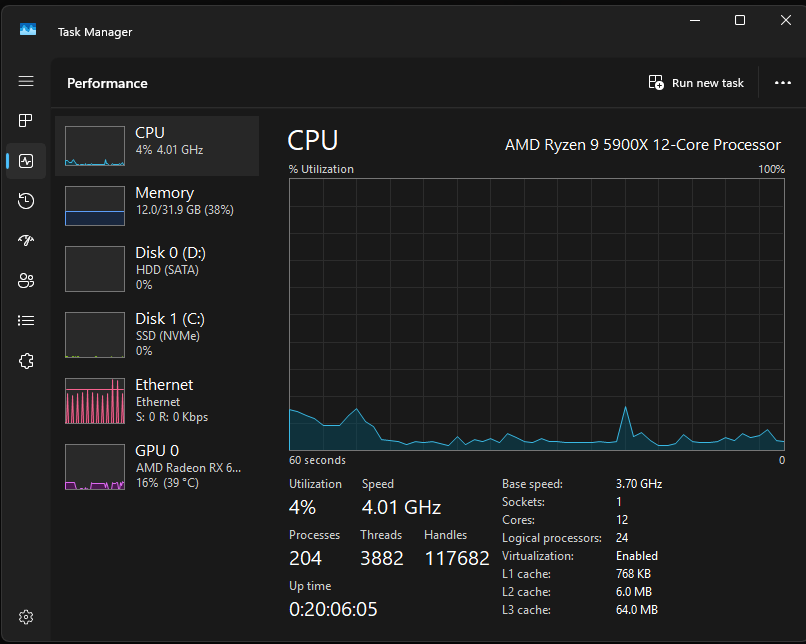The width and height of the screenshot is (806, 644).
Task: Select the Performance page icon in sidebar
Action: pos(26,161)
